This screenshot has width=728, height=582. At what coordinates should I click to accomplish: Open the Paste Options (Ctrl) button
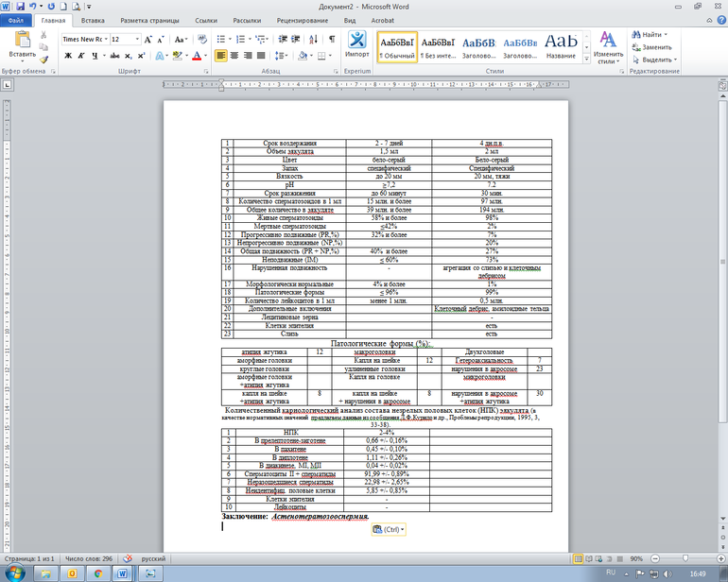click(x=390, y=529)
